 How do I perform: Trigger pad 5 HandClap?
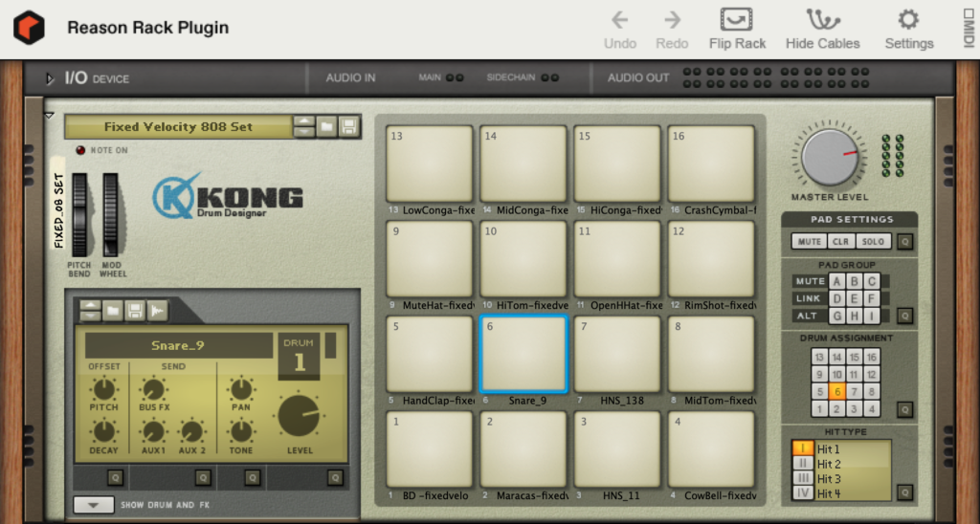430,354
